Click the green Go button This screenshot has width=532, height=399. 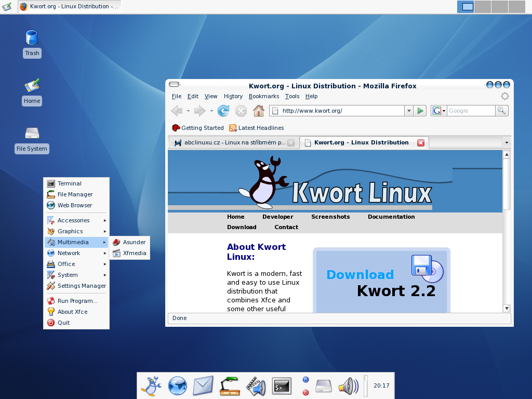point(420,111)
